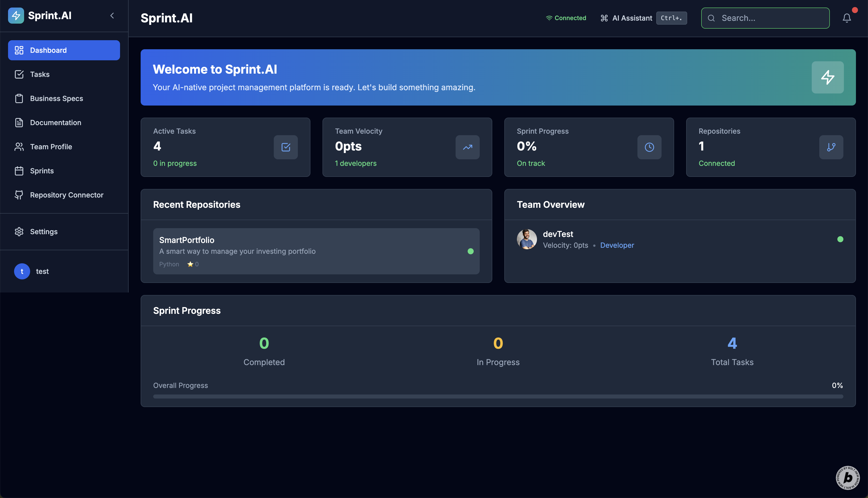868x498 pixels.
Task: Click the Overall Progress bar
Action: tap(498, 396)
